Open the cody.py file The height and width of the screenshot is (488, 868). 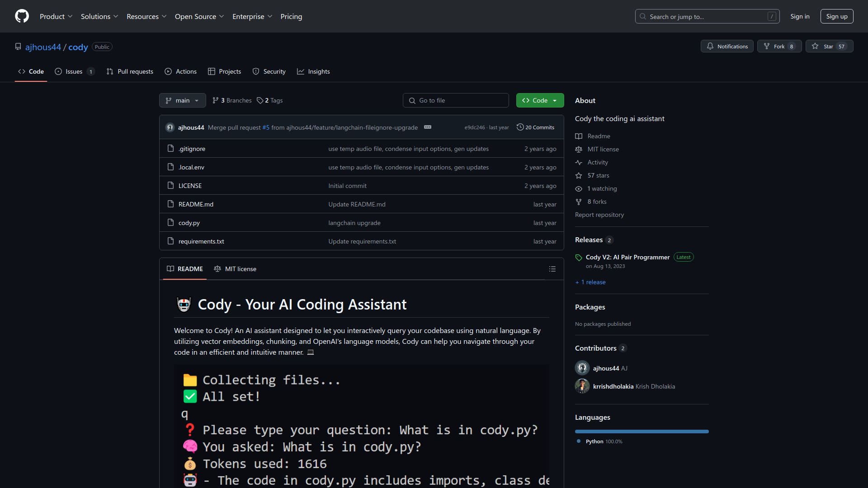pyautogui.click(x=189, y=223)
